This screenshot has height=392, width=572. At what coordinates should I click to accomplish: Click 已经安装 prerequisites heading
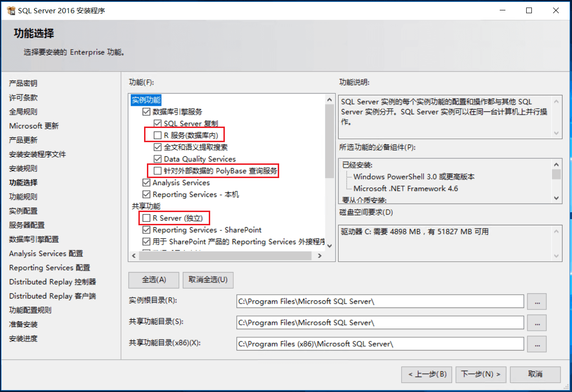[357, 165]
